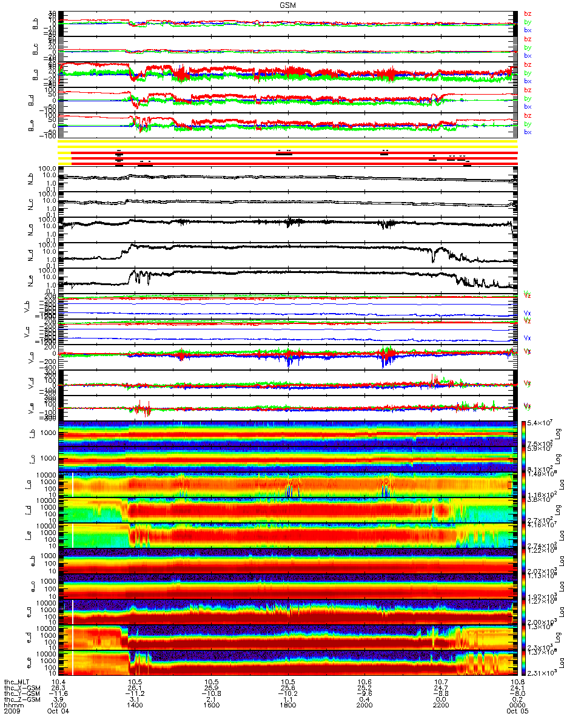Click the N_c density axis label
Image resolution: width=564 pixels, height=728 pixels.
29,205
